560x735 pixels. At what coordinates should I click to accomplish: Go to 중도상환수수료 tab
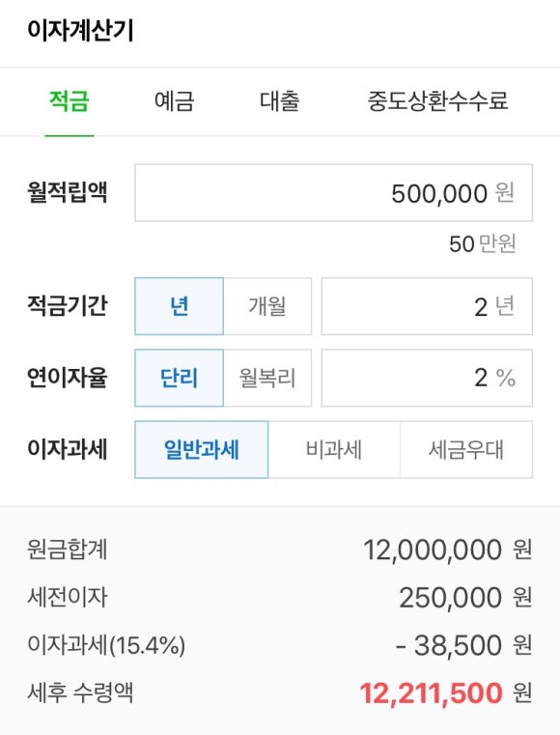click(x=437, y=100)
